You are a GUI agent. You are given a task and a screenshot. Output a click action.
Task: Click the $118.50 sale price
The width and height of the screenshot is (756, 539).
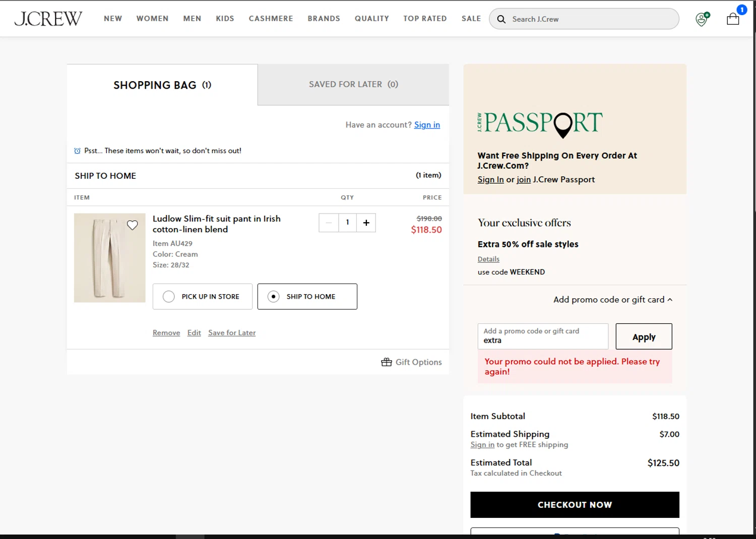[426, 230]
